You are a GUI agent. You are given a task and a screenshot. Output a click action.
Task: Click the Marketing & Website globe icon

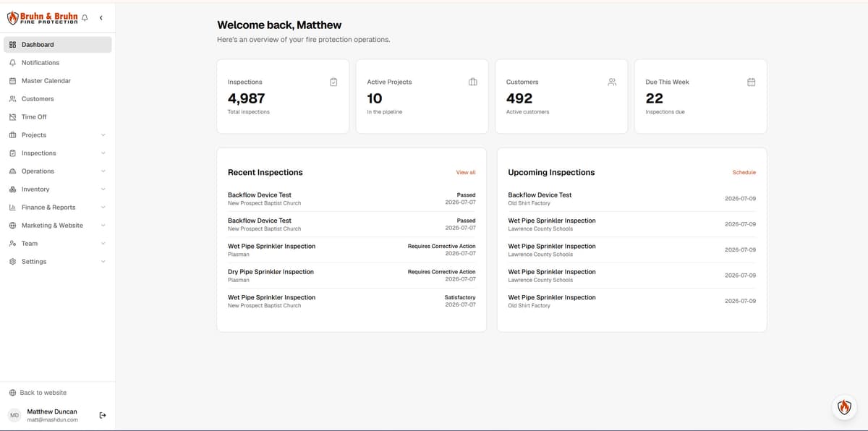pos(12,226)
